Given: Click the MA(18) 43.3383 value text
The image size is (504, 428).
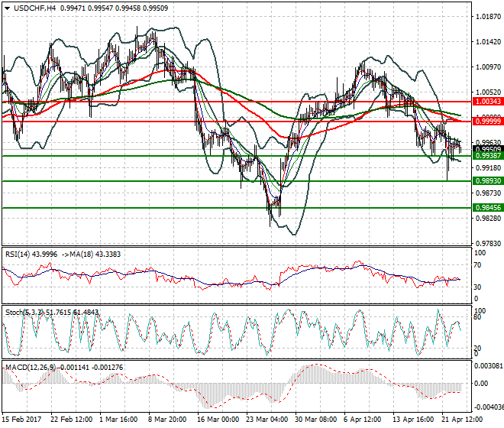Looking at the screenshot, I should coord(95,255).
